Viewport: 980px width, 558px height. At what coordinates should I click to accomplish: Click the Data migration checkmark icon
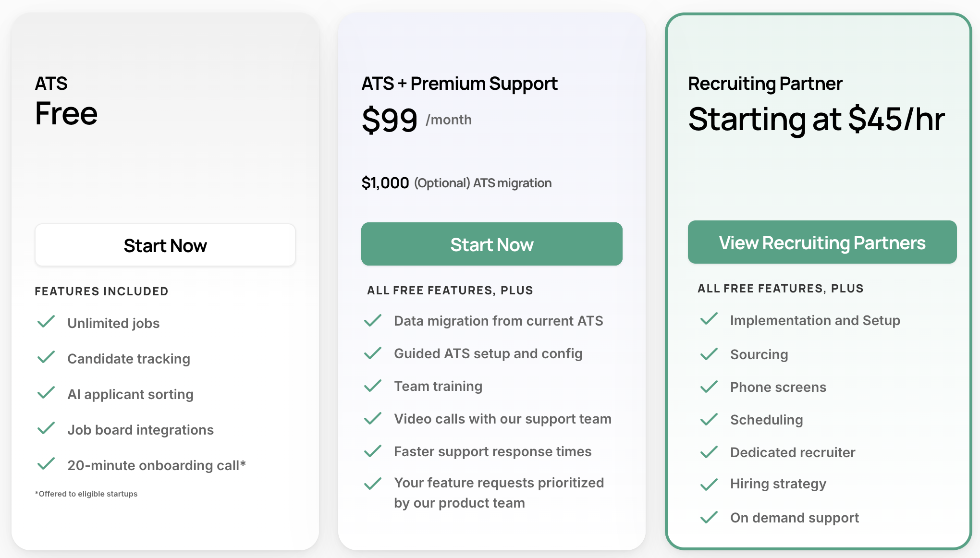coord(373,320)
